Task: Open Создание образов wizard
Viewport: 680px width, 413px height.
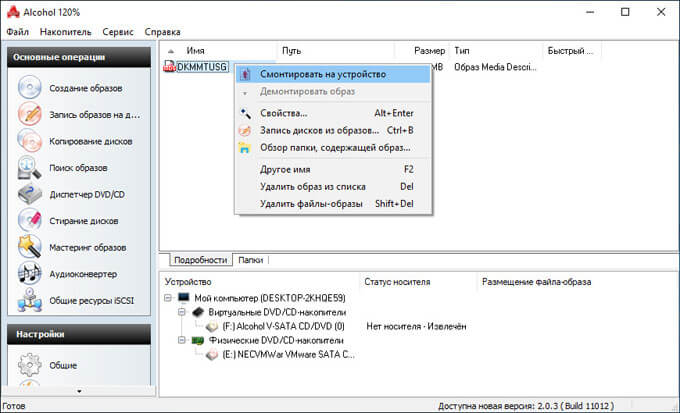Action: [85, 88]
